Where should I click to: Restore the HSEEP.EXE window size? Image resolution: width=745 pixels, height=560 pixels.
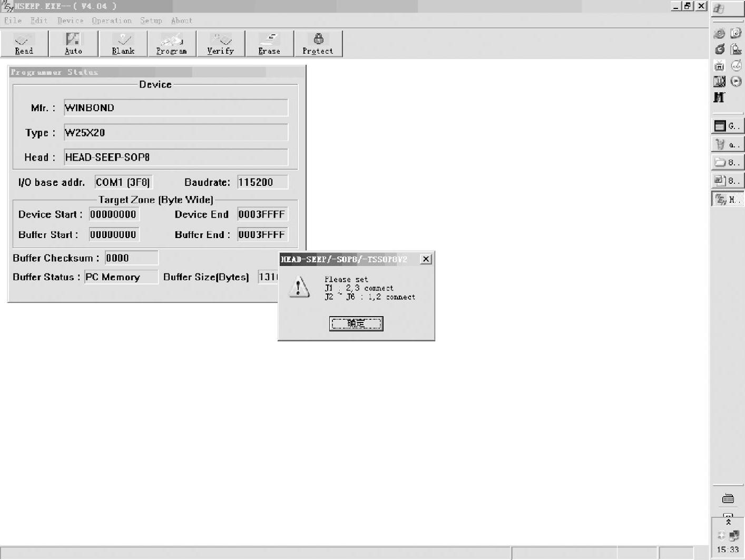688,6
